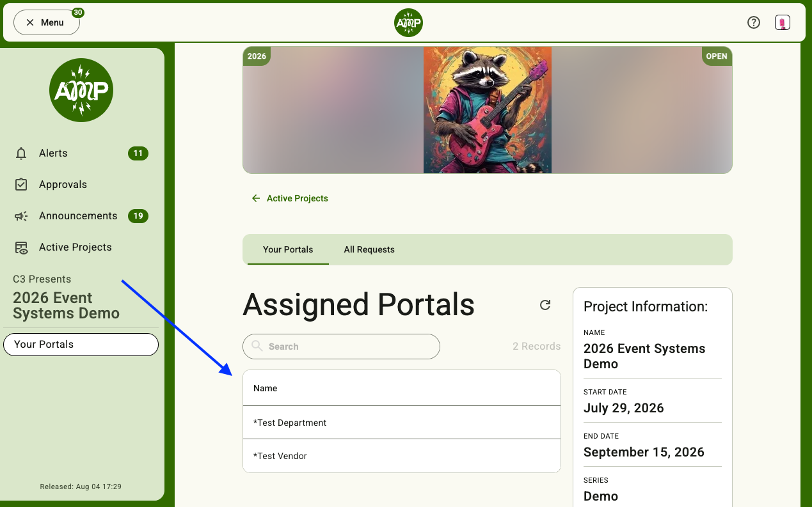Click the Active Projects sidebar icon
Viewport: 812px width, 507px height.
click(x=21, y=247)
